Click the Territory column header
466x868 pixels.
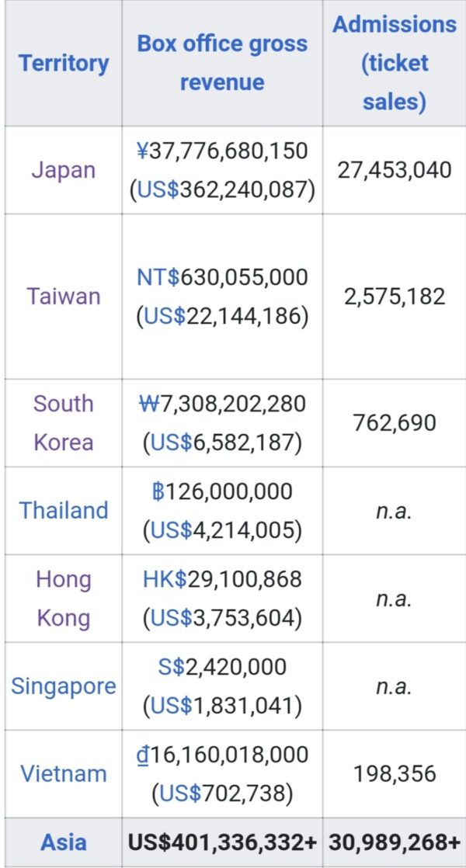(x=64, y=63)
